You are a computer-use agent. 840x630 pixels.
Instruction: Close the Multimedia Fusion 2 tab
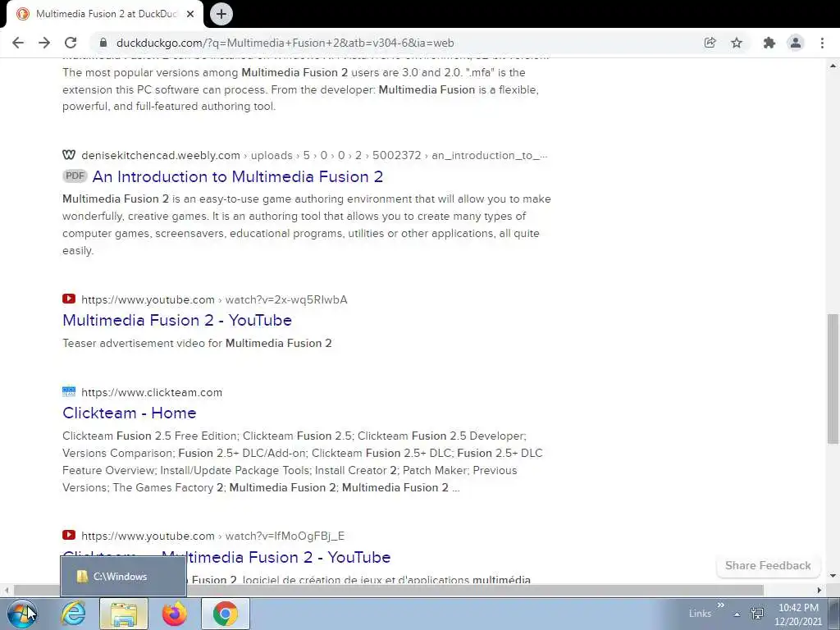pos(190,14)
